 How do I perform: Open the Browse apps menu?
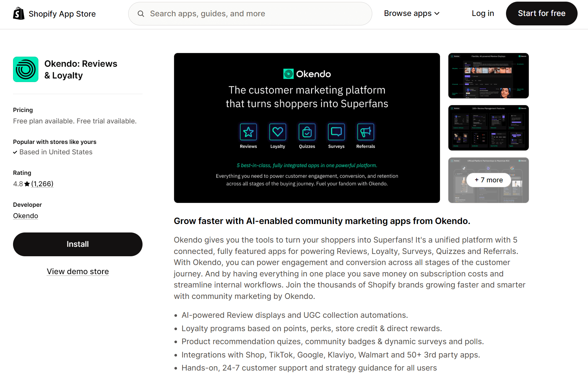click(408, 13)
